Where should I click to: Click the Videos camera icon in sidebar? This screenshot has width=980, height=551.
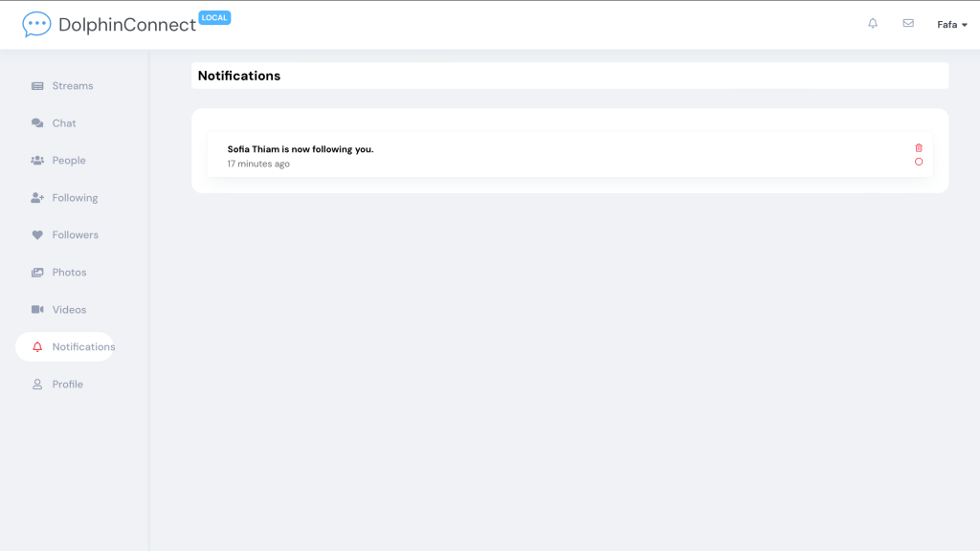37,310
